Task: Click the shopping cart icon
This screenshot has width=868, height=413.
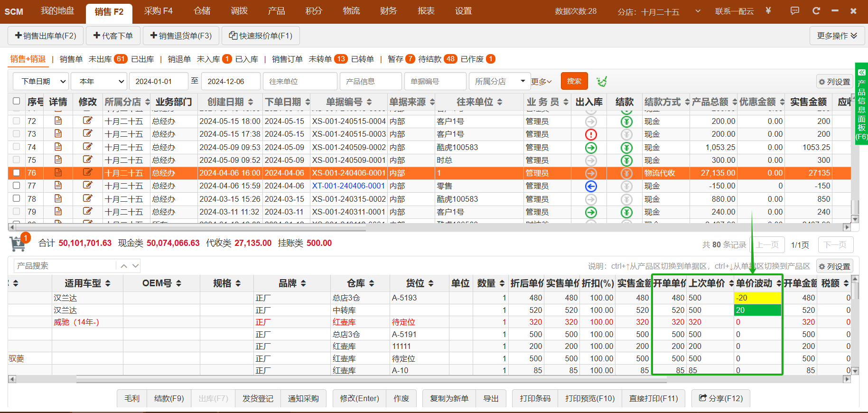Action: (x=18, y=244)
